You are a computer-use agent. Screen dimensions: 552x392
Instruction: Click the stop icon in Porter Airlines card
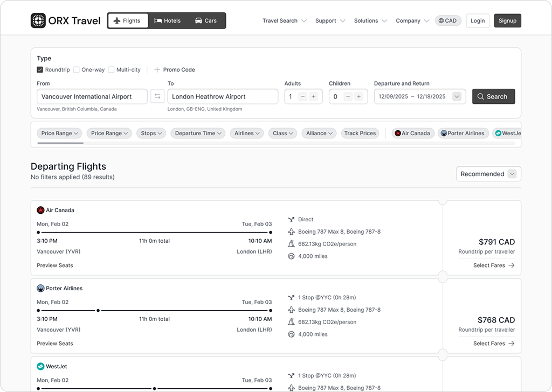[291, 297]
